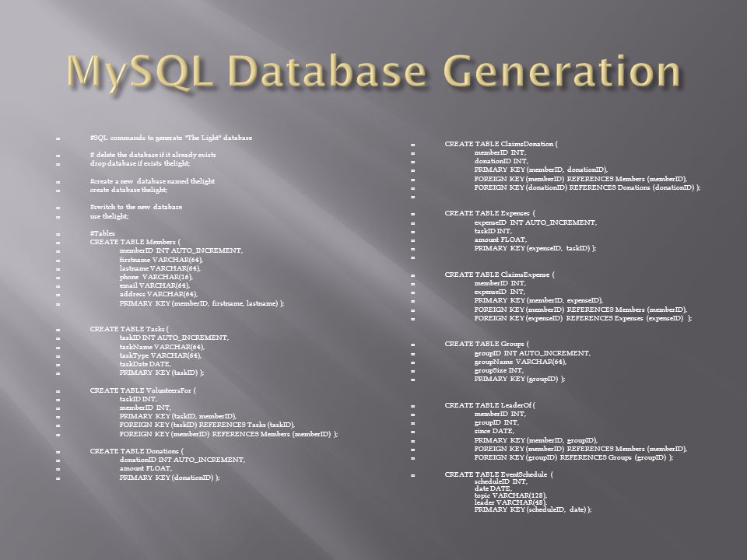Screen dimensions: 747x560
Task: Click "PRIMARY KEY (memberID, donationID)," line
Action: [542, 170]
